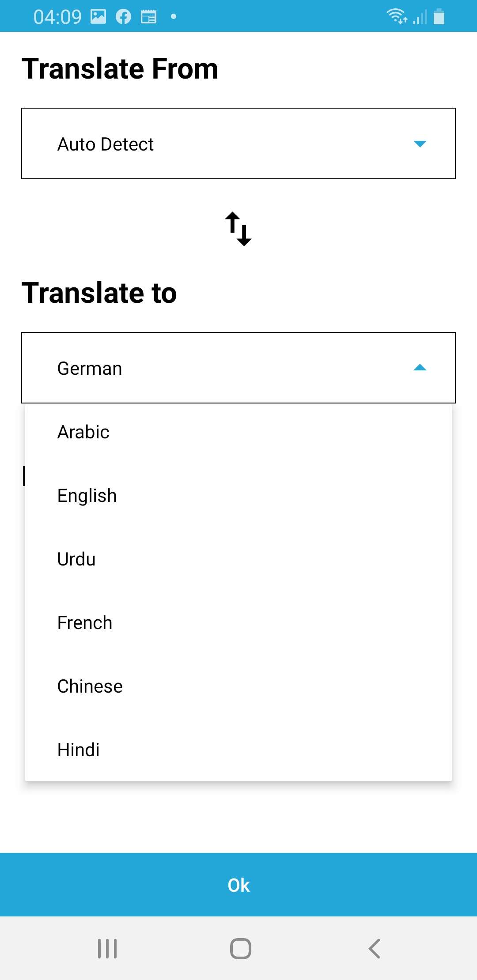The image size is (477, 980).
Task: Tap the image notification icon in status bar
Action: [98, 17]
